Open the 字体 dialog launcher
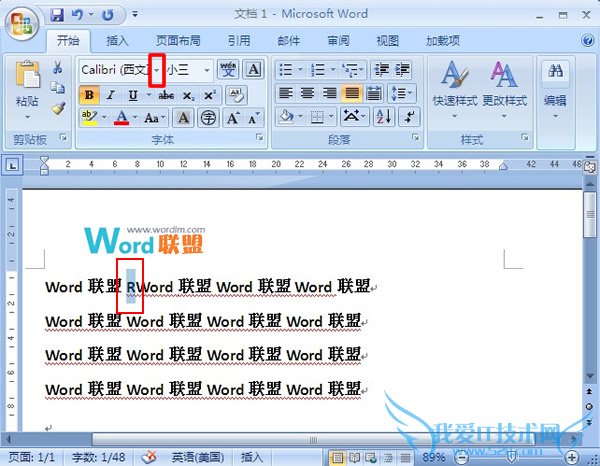The image size is (600, 466). tap(259, 137)
